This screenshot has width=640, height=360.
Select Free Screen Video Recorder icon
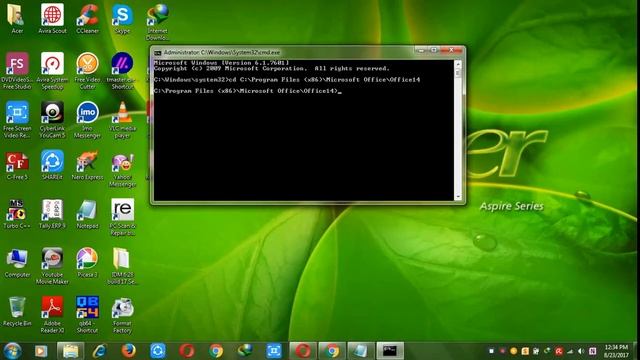click(x=17, y=120)
